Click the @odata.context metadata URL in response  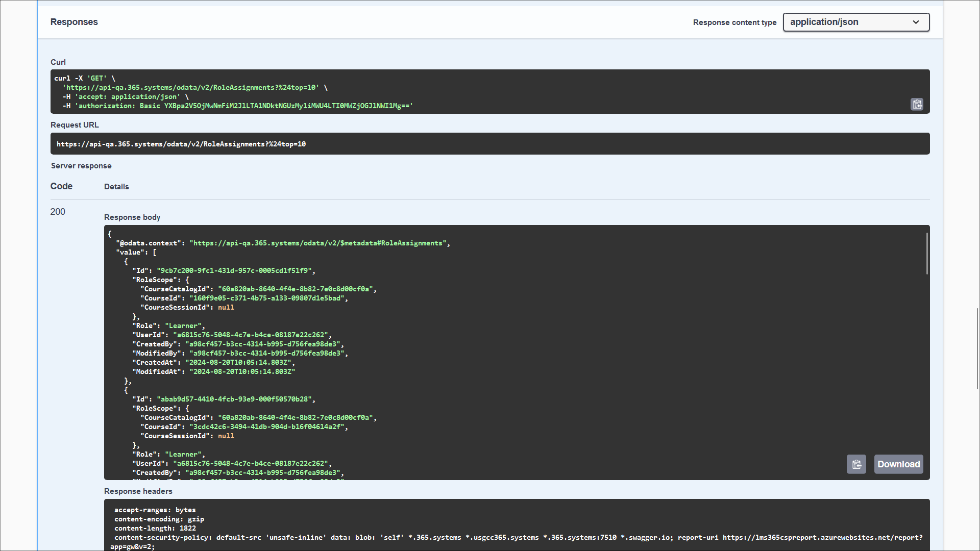point(318,243)
